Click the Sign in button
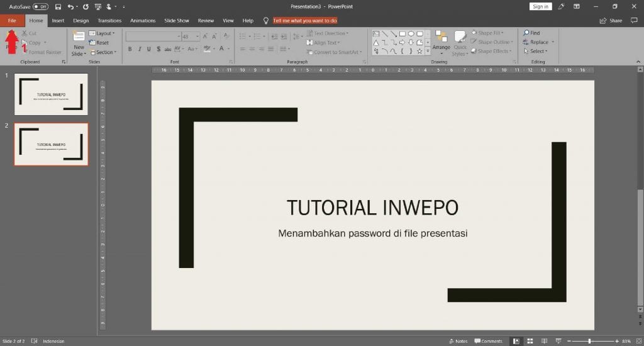644x346 pixels. (540, 6)
